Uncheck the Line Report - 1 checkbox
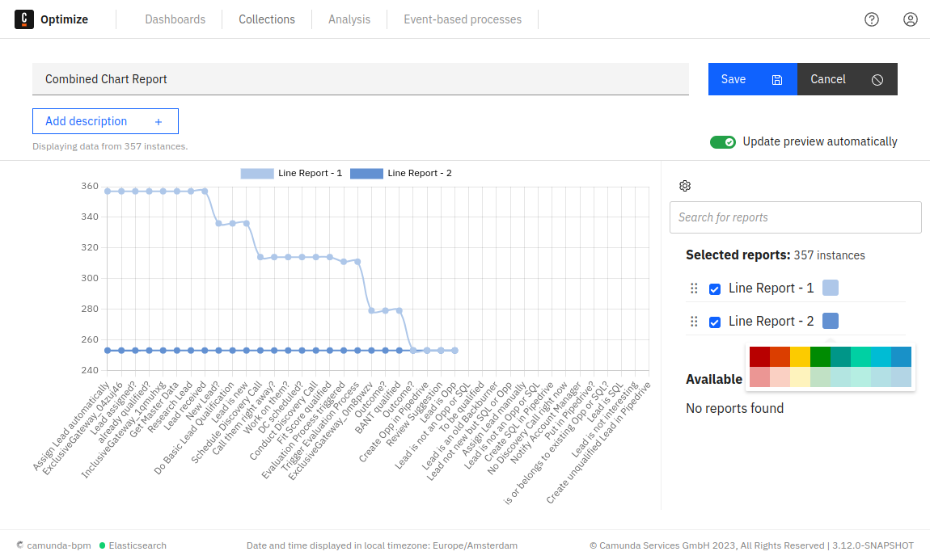930x560 pixels. 714,288
